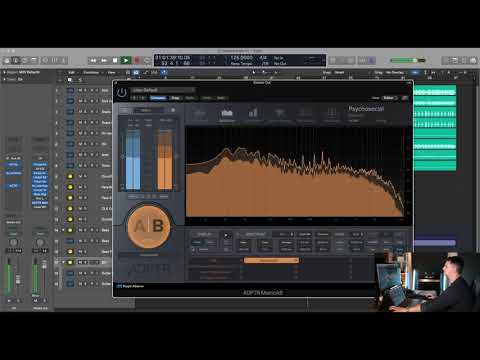Click the add track plus button
The width and height of the screenshot is (480, 360).
pos(60,80)
